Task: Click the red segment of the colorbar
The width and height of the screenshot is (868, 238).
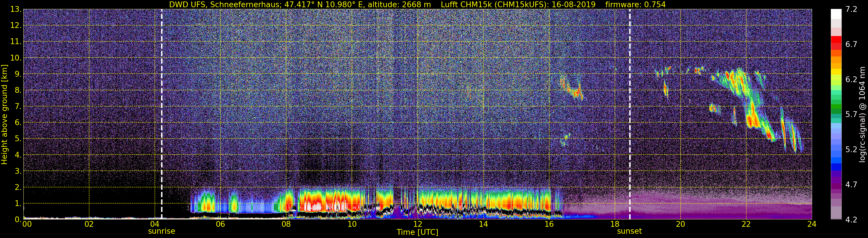Action: (x=836, y=40)
